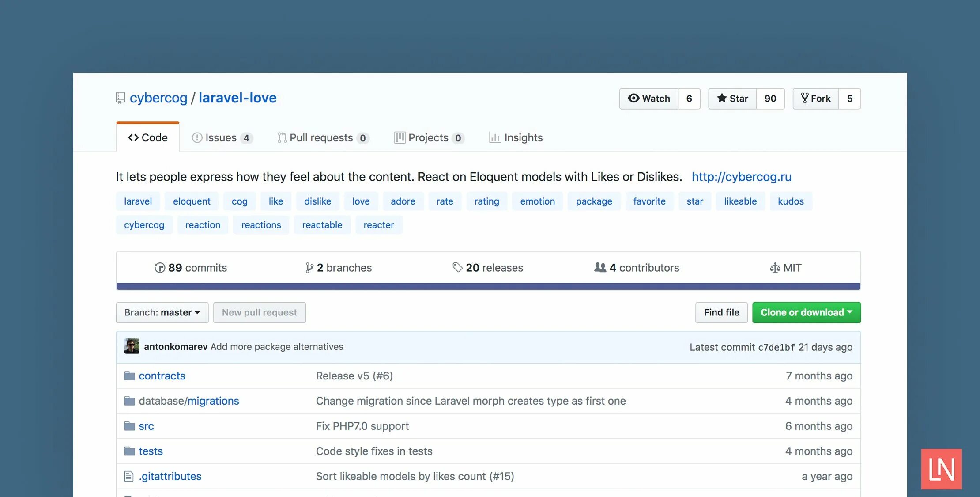Switch to the Projects tab
Screen dimensions: 980x497
430,138
